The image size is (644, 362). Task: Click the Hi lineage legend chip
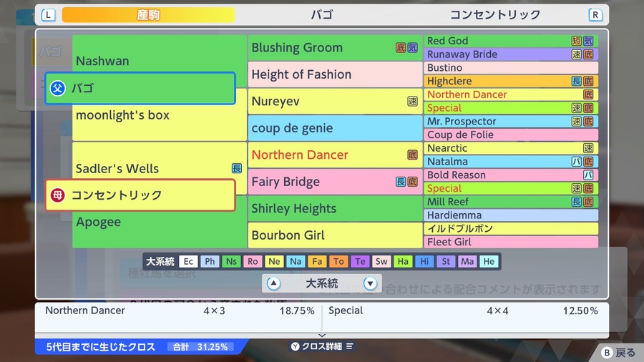click(424, 261)
